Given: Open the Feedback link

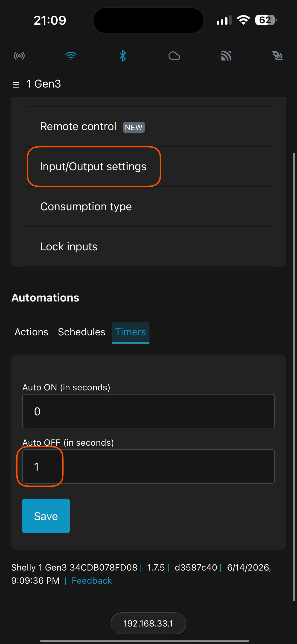Looking at the screenshot, I should pyautogui.click(x=92, y=580).
